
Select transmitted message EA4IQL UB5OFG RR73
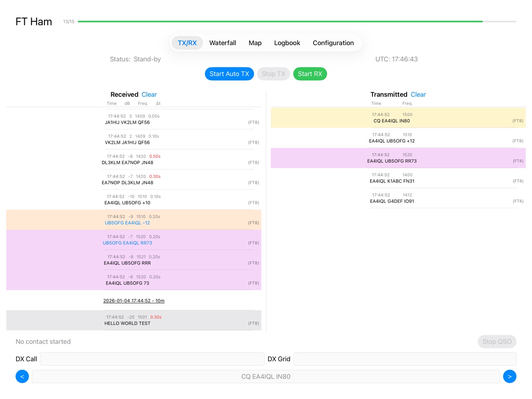pos(398,158)
